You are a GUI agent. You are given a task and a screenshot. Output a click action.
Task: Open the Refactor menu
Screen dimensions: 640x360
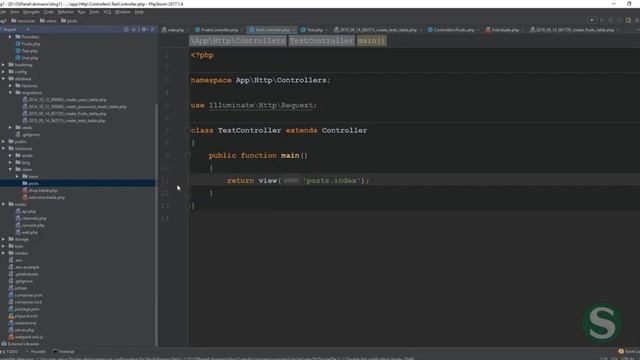tap(65, 12)
